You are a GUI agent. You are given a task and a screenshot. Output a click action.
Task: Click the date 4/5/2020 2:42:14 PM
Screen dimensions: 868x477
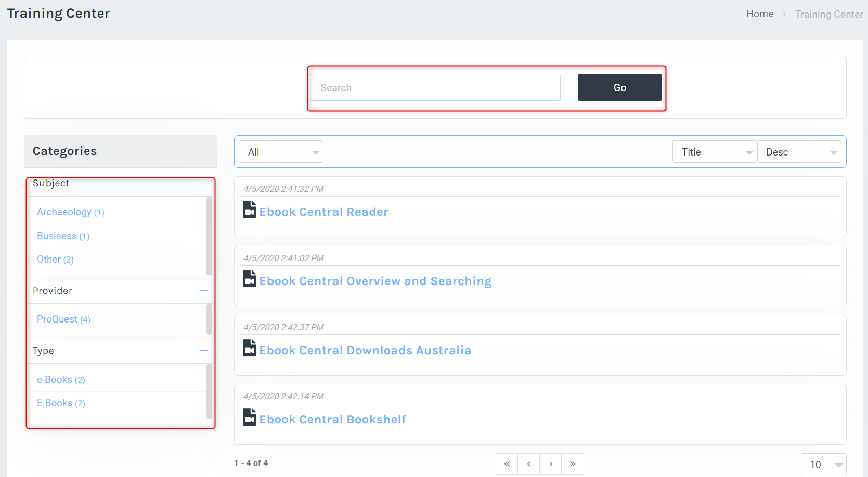283,396
